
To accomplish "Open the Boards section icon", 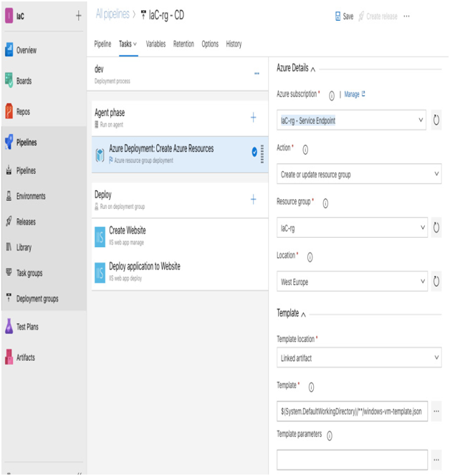I will [x=9, y=80].
